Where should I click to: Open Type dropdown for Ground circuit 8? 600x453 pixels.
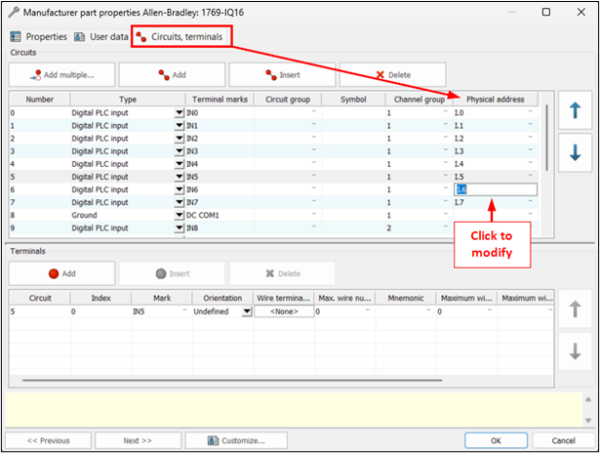(179, 215)
